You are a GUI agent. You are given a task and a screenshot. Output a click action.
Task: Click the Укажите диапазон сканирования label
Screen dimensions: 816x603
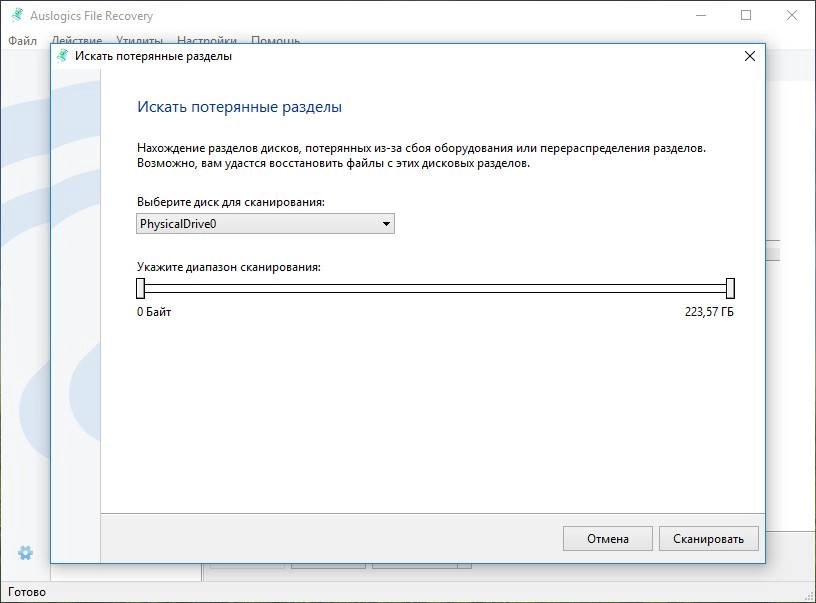point(229,267)
